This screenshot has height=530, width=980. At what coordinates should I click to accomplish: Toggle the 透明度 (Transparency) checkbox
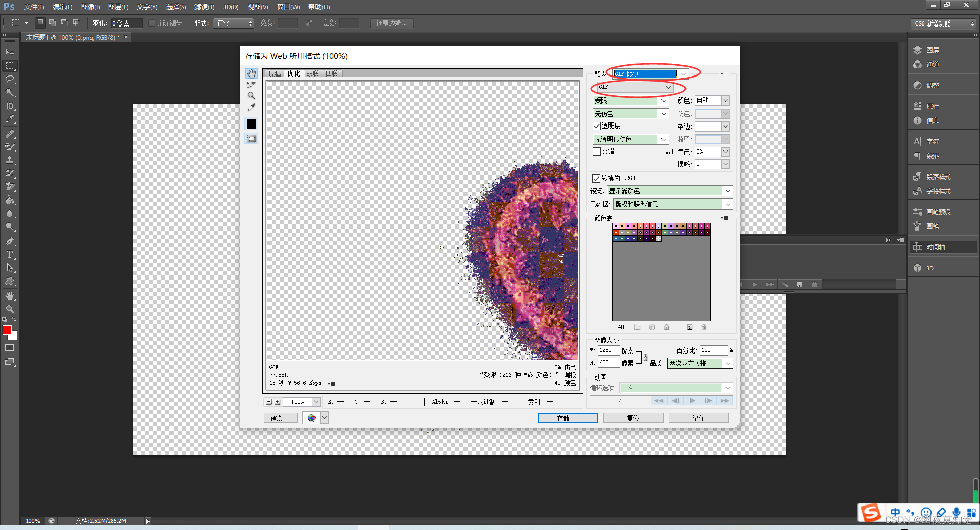597,126
